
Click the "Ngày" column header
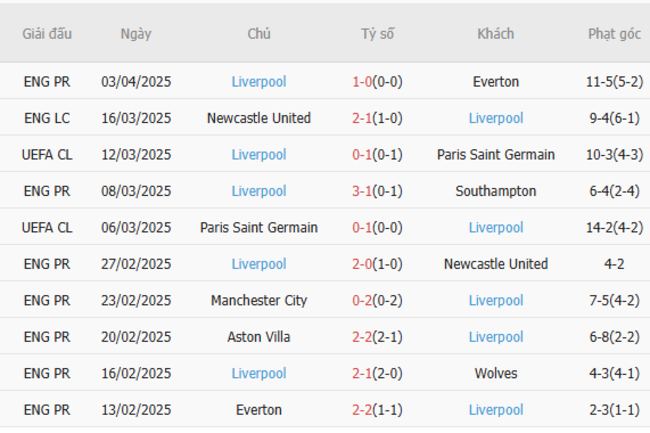(x=136, y=34)
